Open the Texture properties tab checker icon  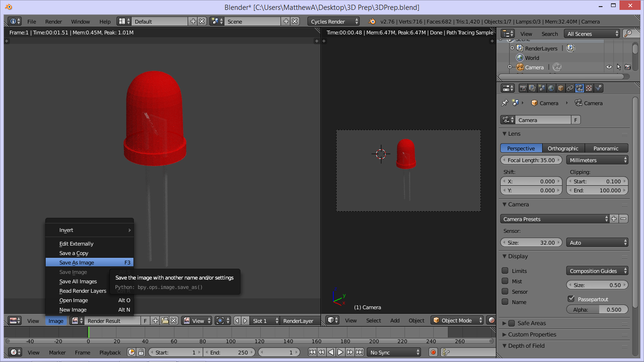589,88
